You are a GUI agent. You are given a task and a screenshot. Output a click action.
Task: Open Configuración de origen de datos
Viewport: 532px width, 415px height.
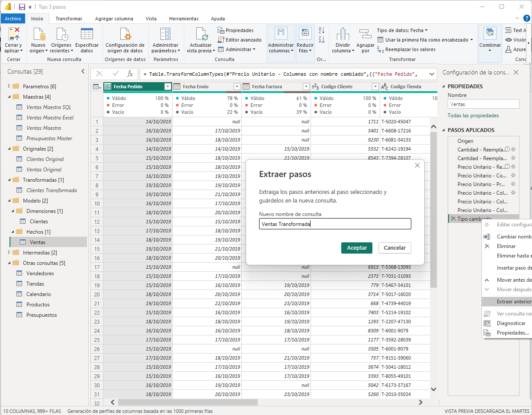[x=125, y=35]
